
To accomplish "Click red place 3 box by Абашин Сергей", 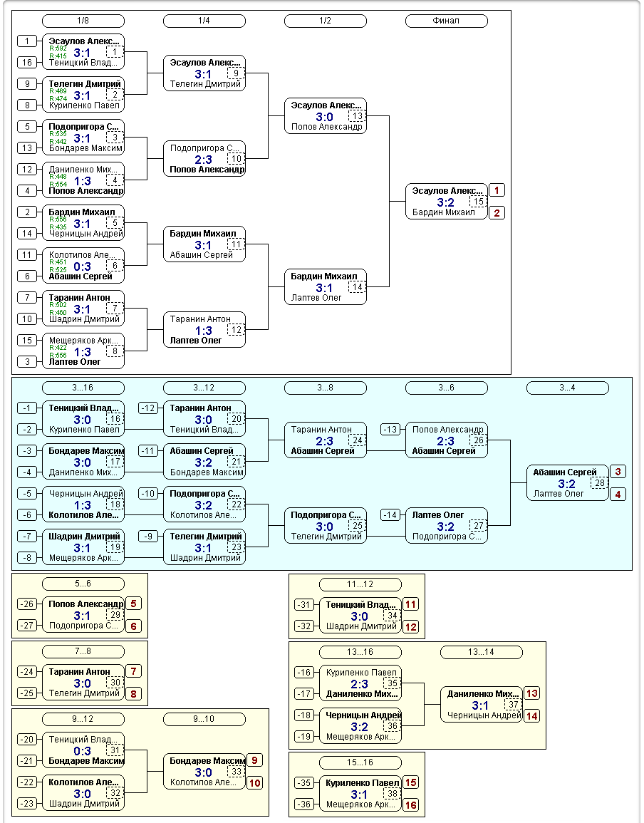I will coord(618,471).
